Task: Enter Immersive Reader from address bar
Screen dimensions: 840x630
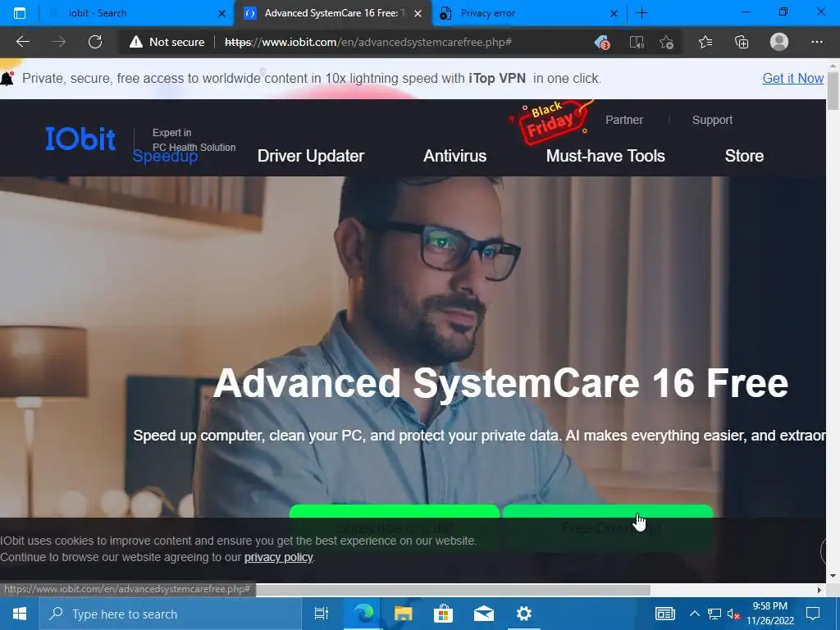Action: (x=636, y=42)
